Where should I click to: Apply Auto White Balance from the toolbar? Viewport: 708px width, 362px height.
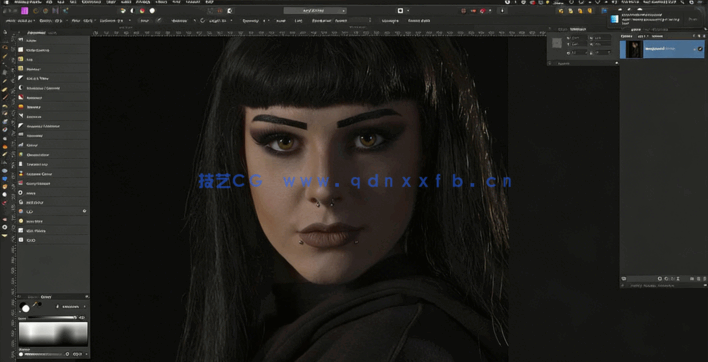click(152, 10)
